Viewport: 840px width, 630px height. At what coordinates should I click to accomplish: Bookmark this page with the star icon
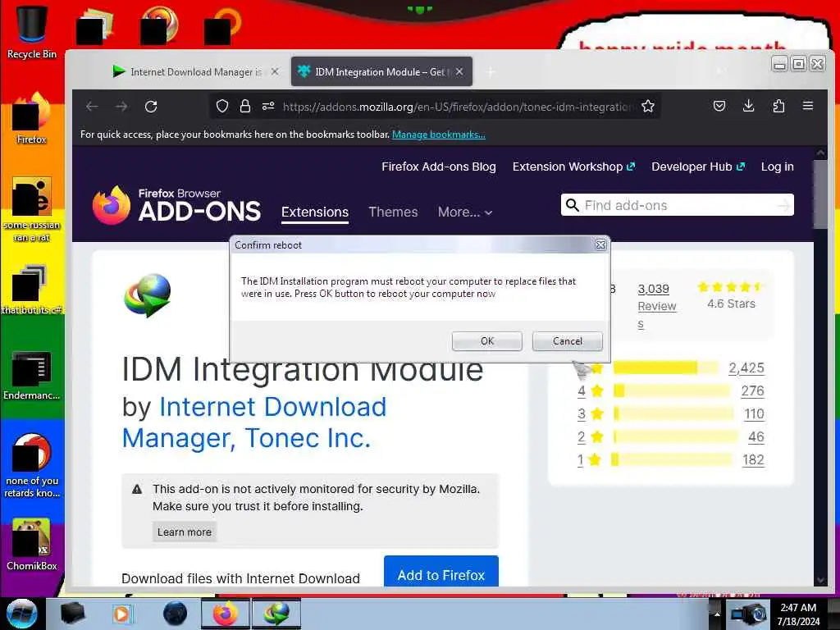648,106
